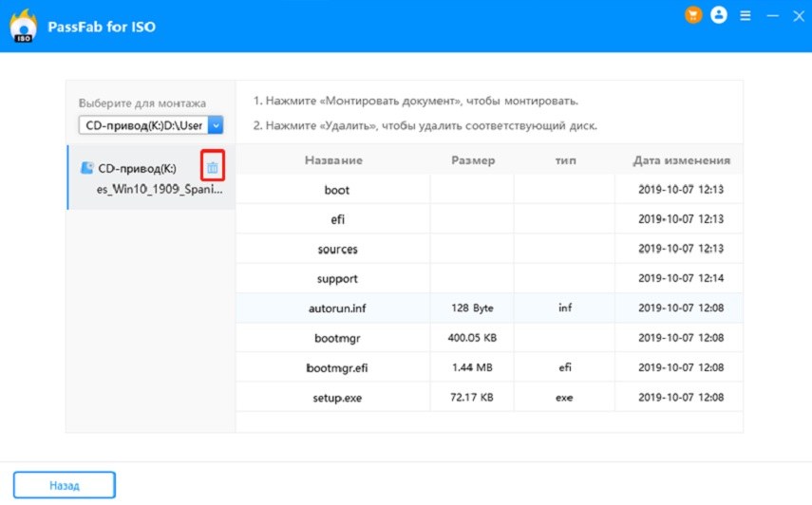The image size is (812, 505).
Task: Click the PassFab for ISO title text
Action: (x=102, y=27)
